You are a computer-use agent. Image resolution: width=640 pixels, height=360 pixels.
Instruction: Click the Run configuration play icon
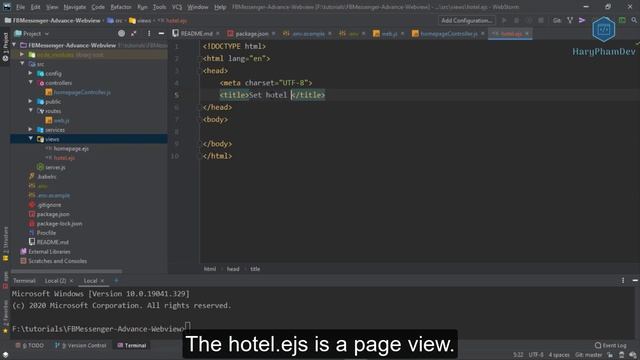click(504, 20)
